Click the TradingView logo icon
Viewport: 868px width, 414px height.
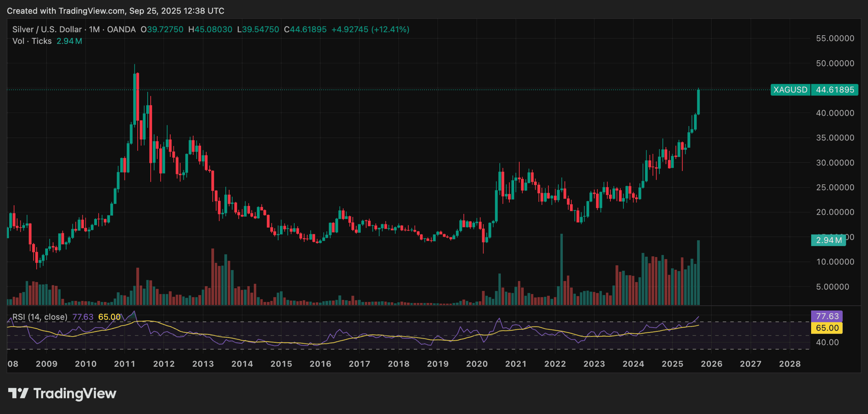click(18, 393)
